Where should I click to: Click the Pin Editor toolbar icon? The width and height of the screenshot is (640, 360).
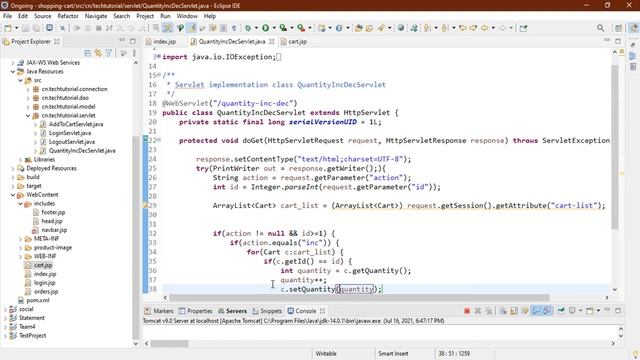pos(524,28)
